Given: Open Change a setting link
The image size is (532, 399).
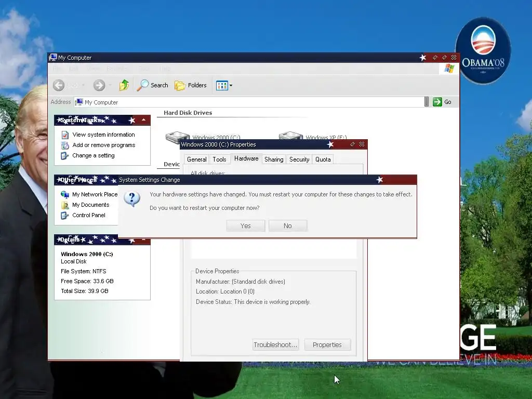Looking at the screenshot, I should pos(94,155).
